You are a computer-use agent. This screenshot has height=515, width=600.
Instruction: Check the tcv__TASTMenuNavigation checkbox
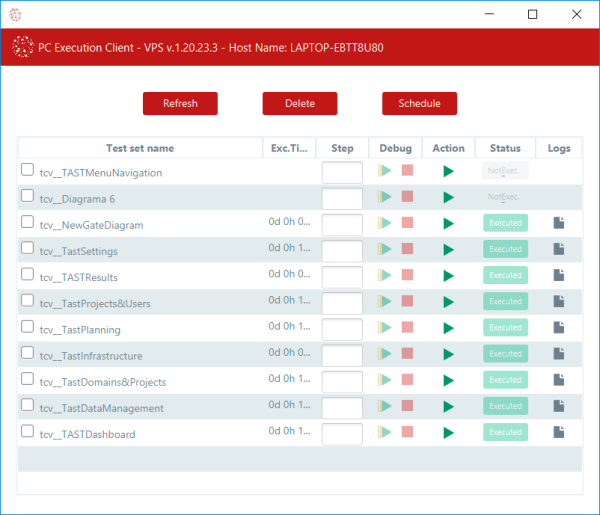(x=27, y=169)
